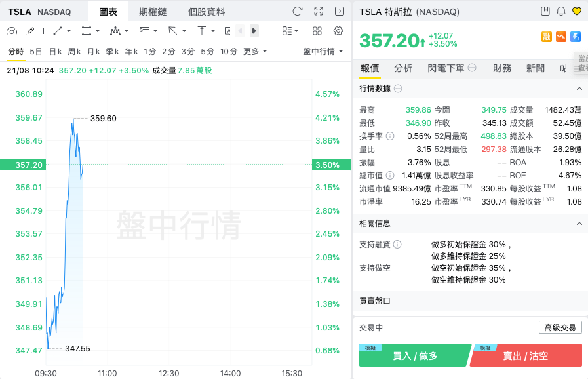
Task: Open 盤中行情 session dropdown
Action: pos(323,51)
